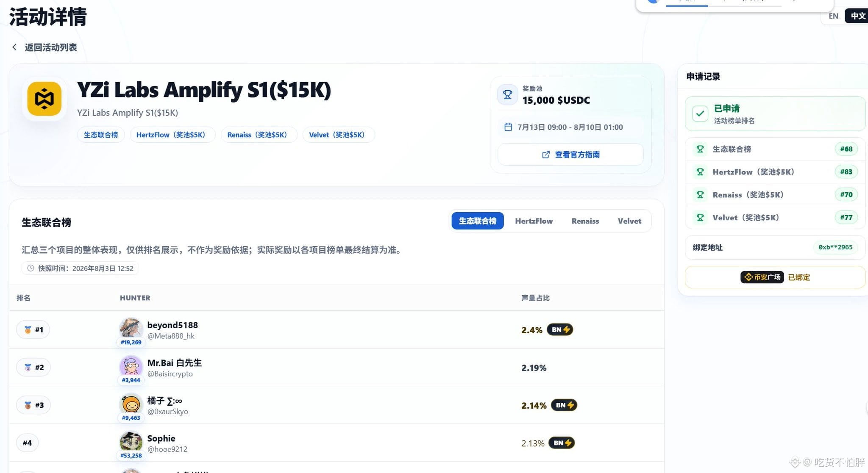Click the #68 rank badge for 生态联合榜

pyautogui.click(x=846, y=149)
